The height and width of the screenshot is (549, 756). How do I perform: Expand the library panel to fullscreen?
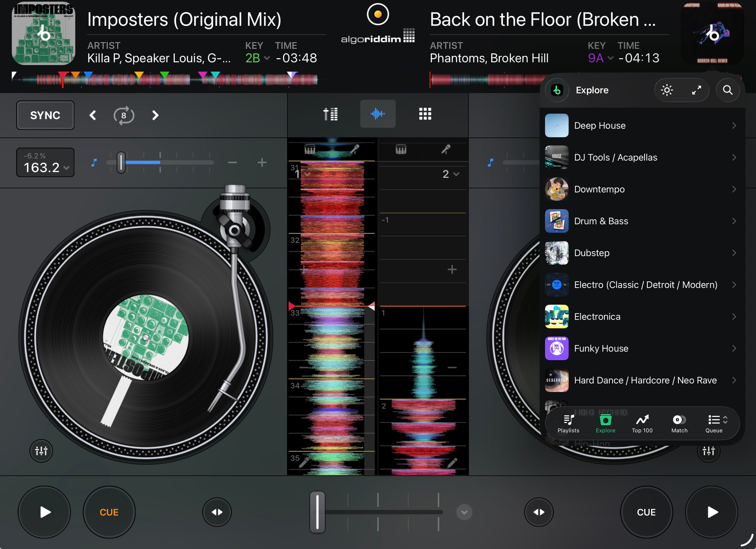click(696, 90)
